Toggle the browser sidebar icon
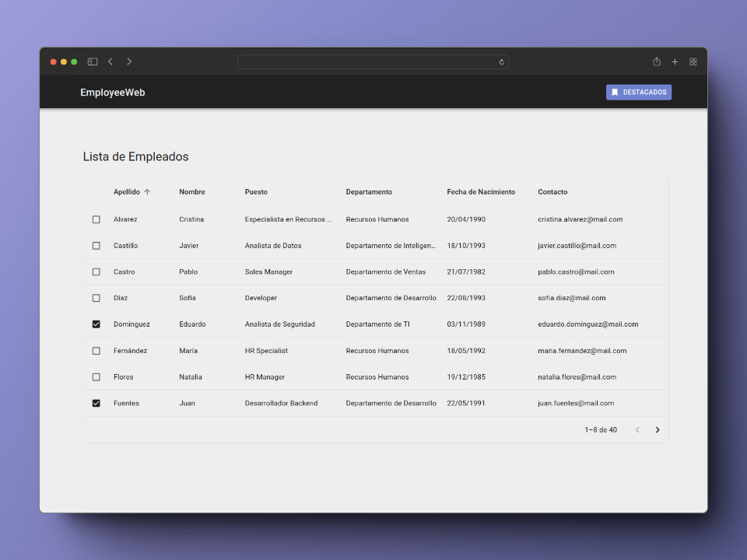This screenshot has height=560, width=747. click(93, 61)
